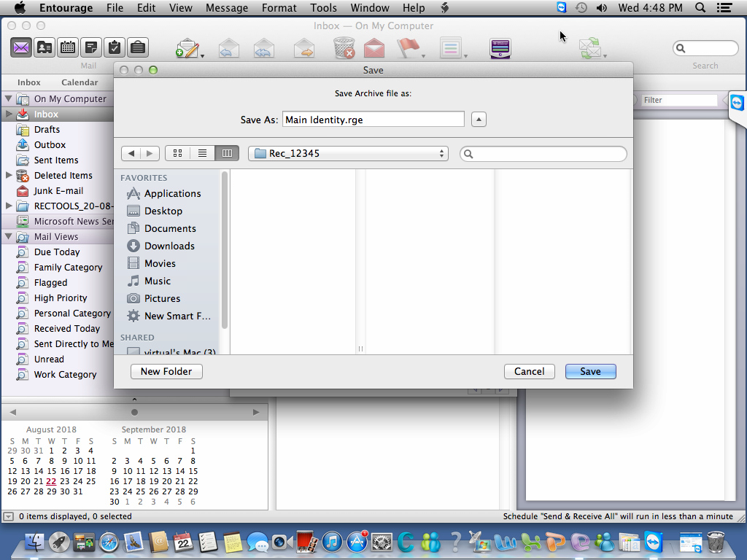747x560 pixels.
Task: Select the Outbox folder
Action: (x=50, y=145)
